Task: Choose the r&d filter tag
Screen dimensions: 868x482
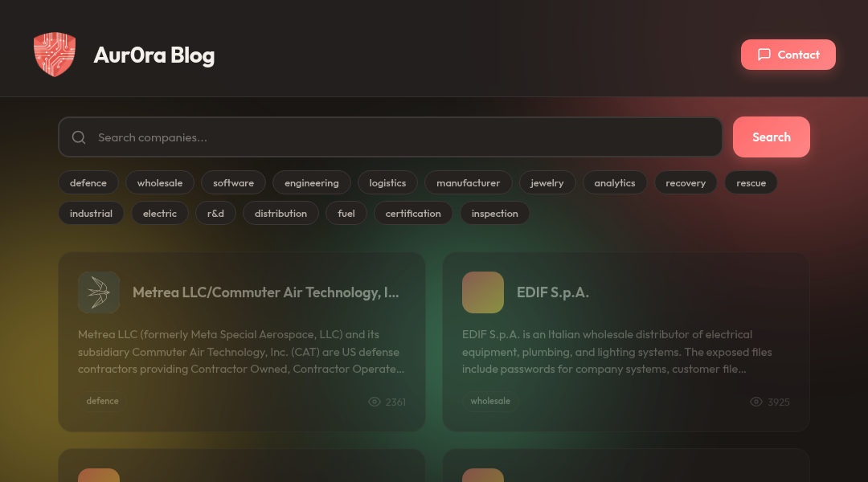Action: 216,213
